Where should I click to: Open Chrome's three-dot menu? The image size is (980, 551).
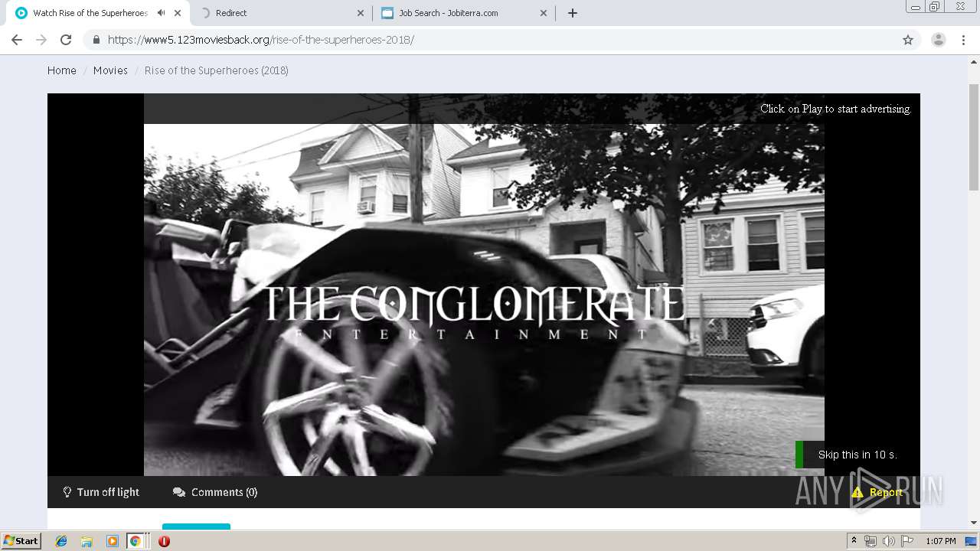[x=963, y=40]
